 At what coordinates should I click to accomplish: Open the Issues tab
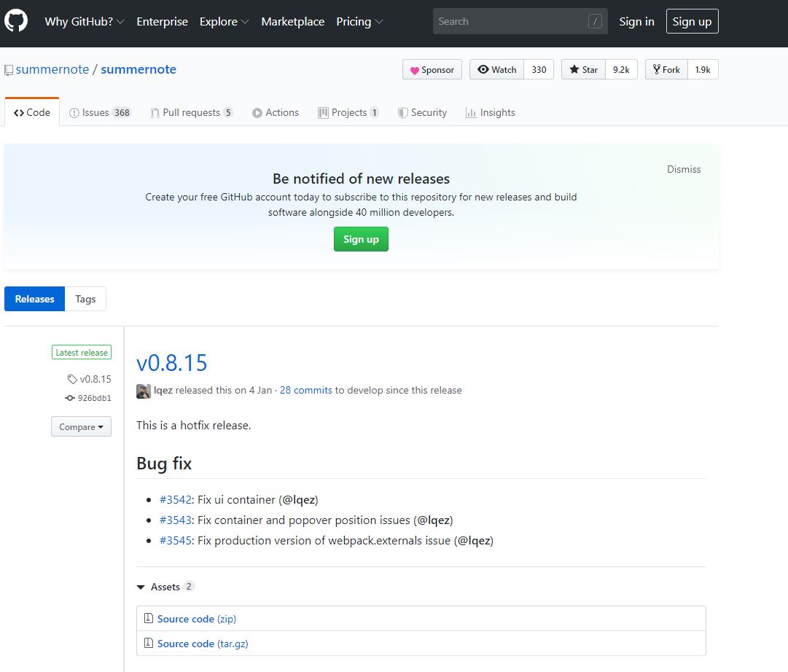click(x=100, y=112)
